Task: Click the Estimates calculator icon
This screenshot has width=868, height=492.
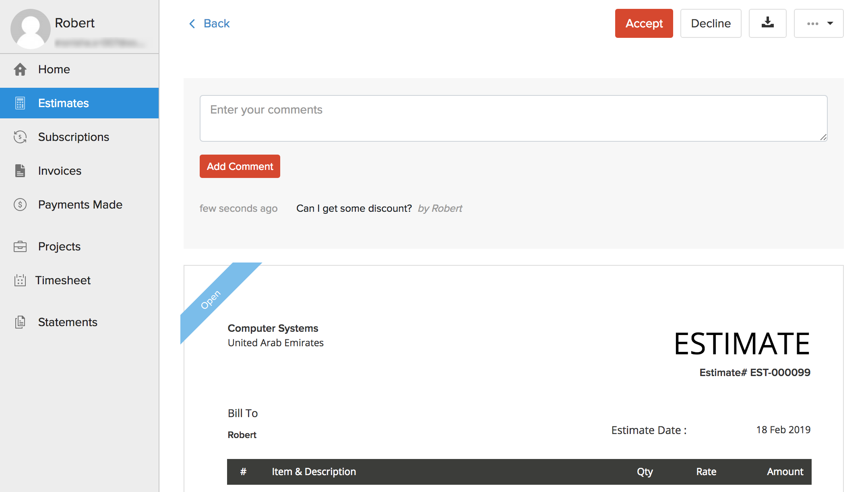Action: click(20, 103)
